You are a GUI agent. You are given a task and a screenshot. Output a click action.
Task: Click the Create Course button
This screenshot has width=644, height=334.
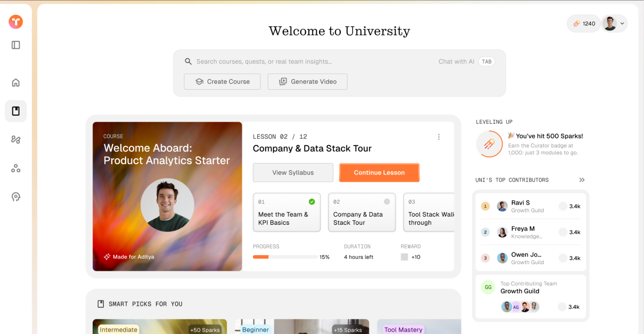click(x=222, y=81)
